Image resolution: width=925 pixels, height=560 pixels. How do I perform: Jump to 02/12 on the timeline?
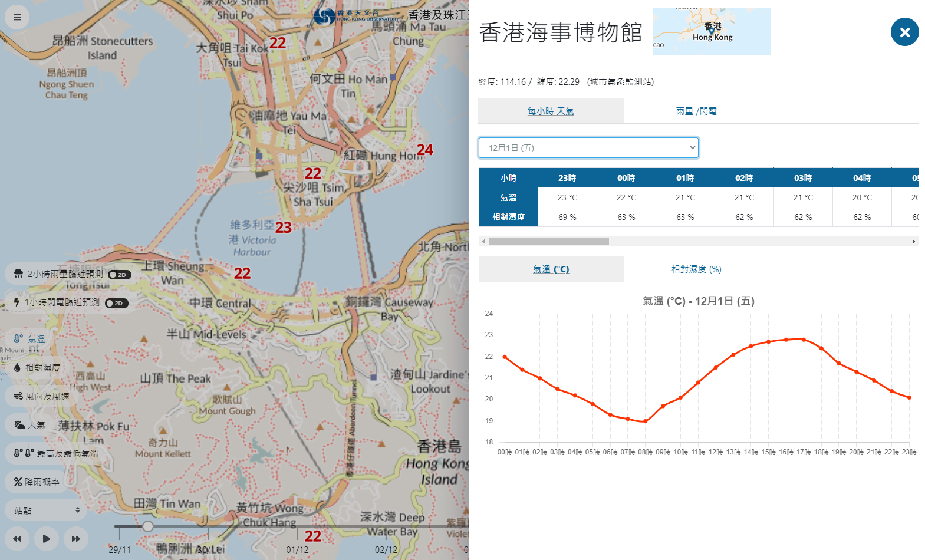click(386, 549)
